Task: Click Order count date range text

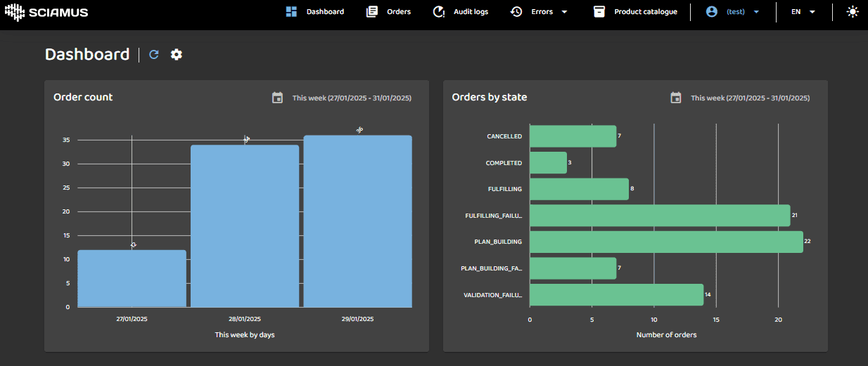Action: click(x=352, y=98)
